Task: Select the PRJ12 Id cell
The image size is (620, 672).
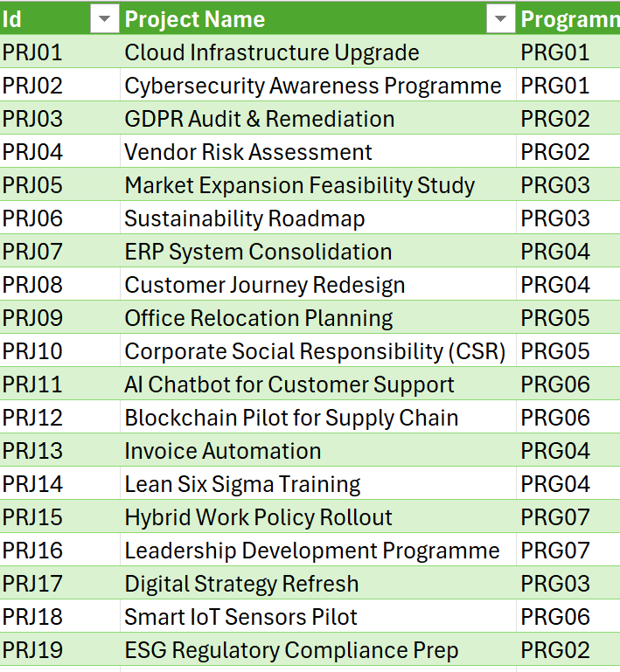Action: point(33,418)
